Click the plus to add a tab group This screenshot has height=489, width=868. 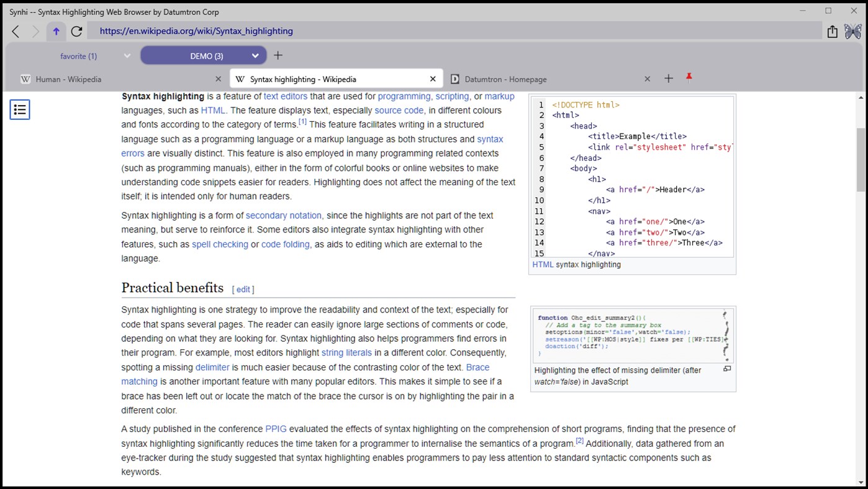coord(278,55)
